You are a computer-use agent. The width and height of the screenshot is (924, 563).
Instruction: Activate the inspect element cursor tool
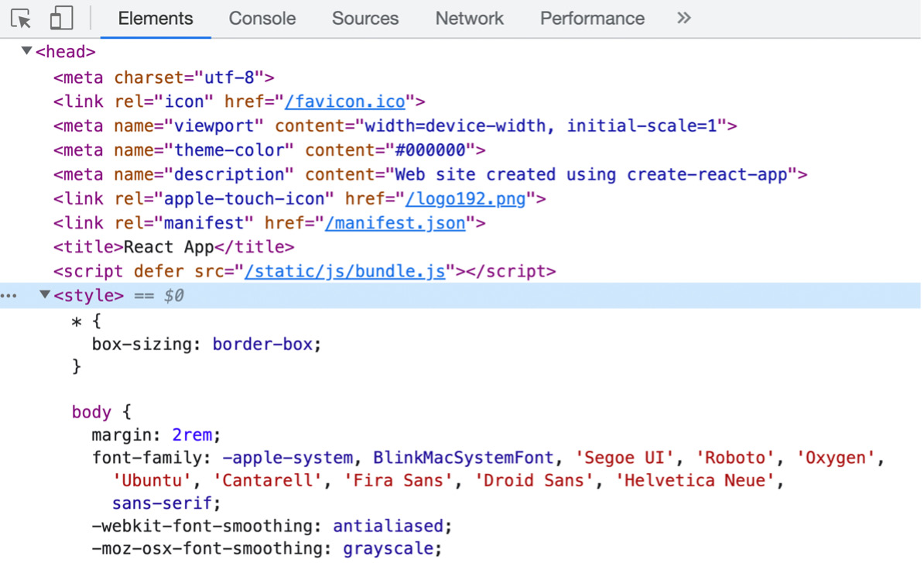pyautogui.click(x=21, y=17)
